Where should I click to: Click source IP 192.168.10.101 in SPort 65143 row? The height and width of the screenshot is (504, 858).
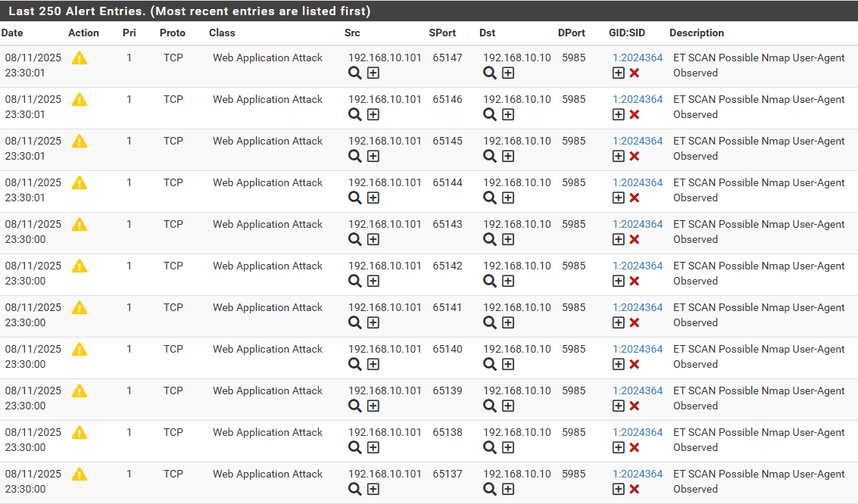[x=385, y=224]
